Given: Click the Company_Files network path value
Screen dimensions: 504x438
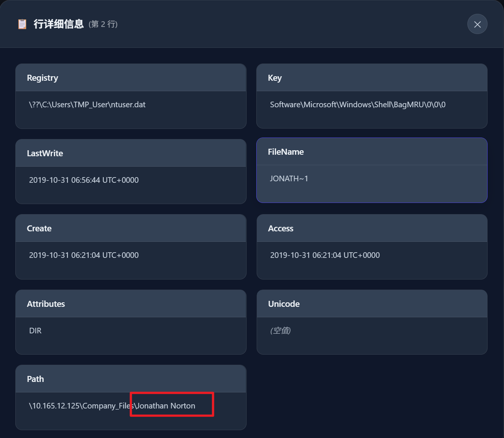Looking at the screenshot, I should [112, 406].
